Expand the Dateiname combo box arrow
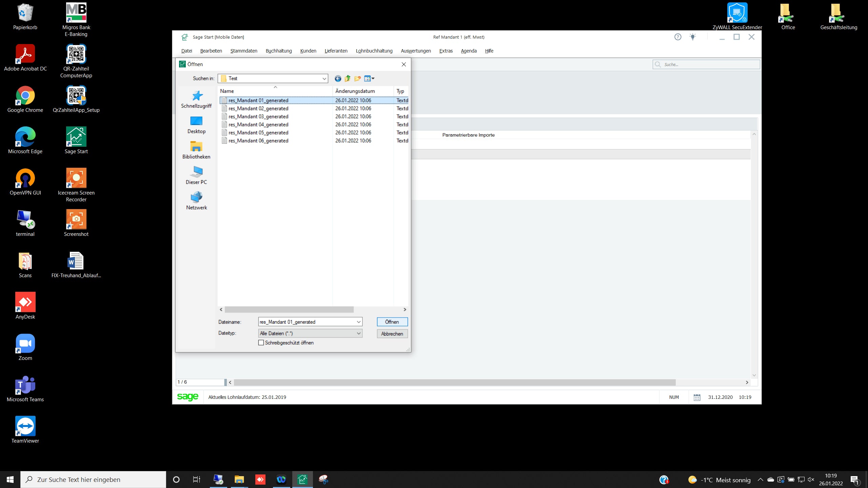Screen dimensions: 868x488 point(358,322)
